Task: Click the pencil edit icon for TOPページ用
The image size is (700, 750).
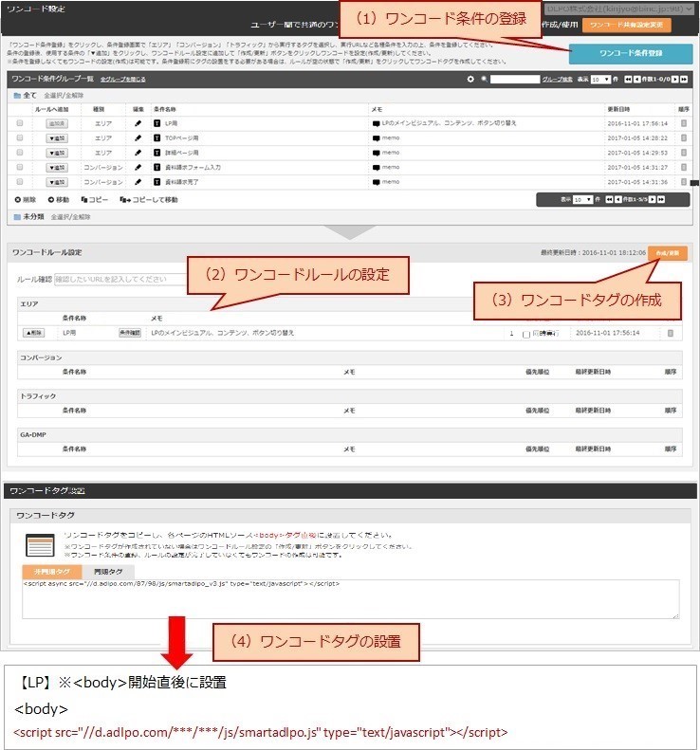Action: point(138,137)
